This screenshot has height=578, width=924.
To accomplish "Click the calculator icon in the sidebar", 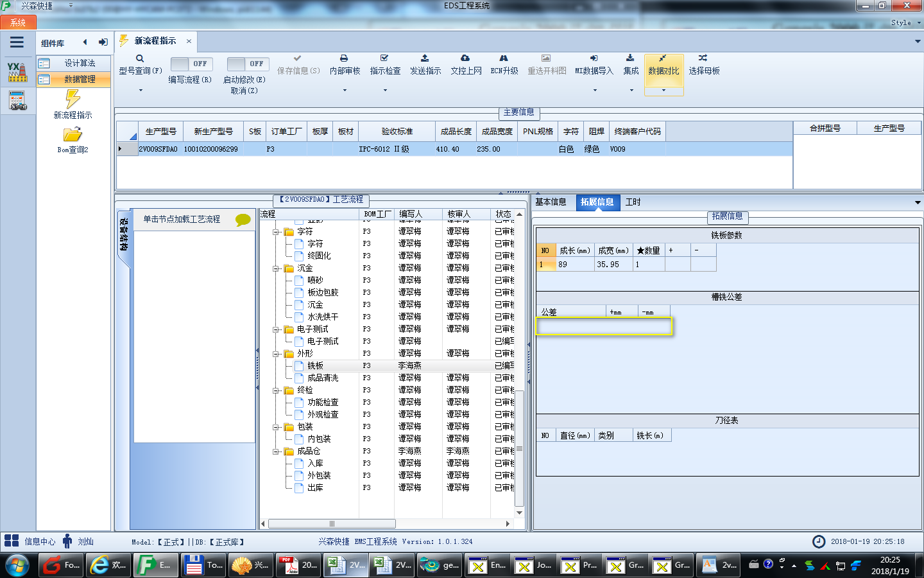I will [17, 101].
